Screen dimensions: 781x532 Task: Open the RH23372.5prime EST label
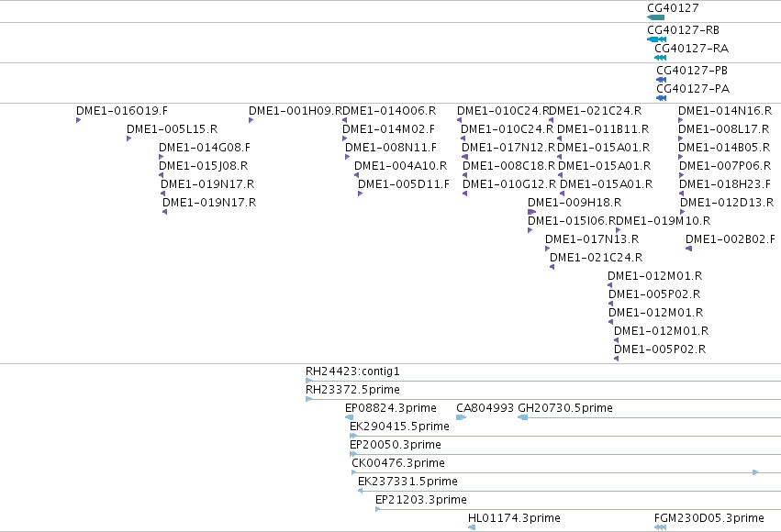coord(352,389)
